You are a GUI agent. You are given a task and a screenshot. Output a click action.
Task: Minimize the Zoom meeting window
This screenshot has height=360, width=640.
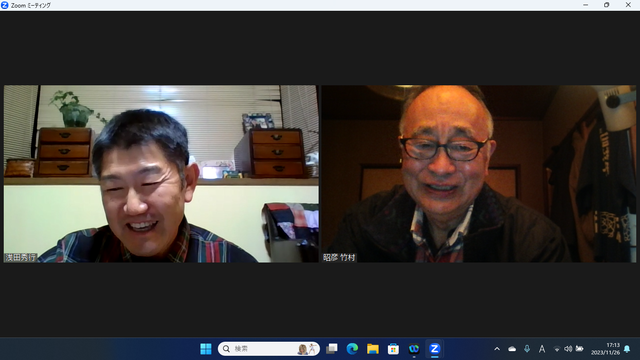[586, 5]
